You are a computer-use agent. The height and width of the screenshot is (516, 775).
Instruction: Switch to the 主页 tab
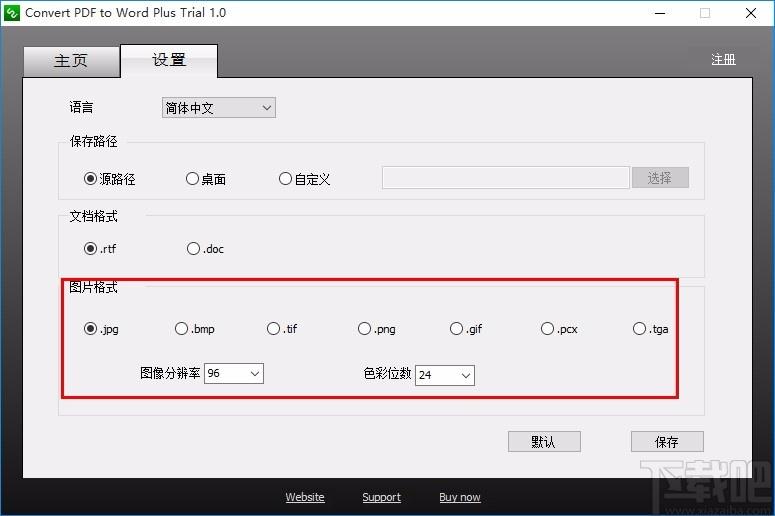tap(71, 61)
